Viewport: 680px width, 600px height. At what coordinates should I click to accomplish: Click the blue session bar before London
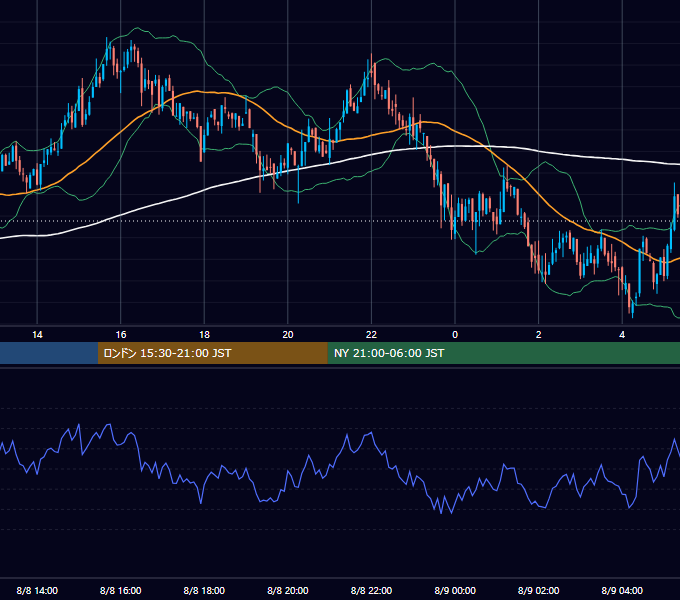point(49,353)
